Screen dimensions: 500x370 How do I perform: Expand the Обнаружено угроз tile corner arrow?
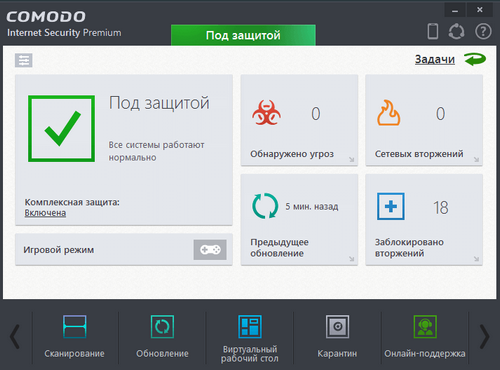[x=351, y=159]
